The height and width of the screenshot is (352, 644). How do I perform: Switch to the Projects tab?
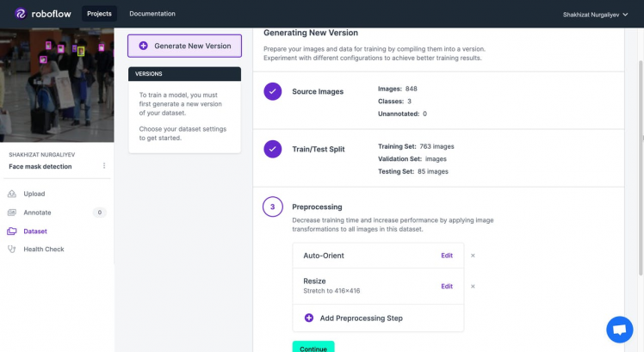99,14
